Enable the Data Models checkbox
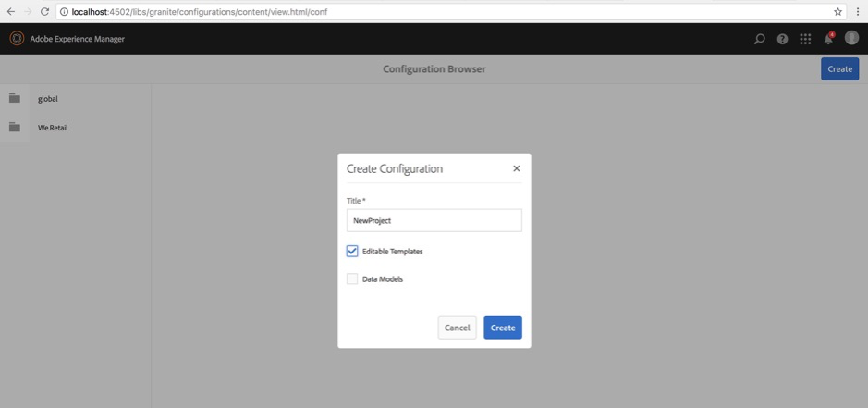The image size is (868, 408). coord(352,278)
